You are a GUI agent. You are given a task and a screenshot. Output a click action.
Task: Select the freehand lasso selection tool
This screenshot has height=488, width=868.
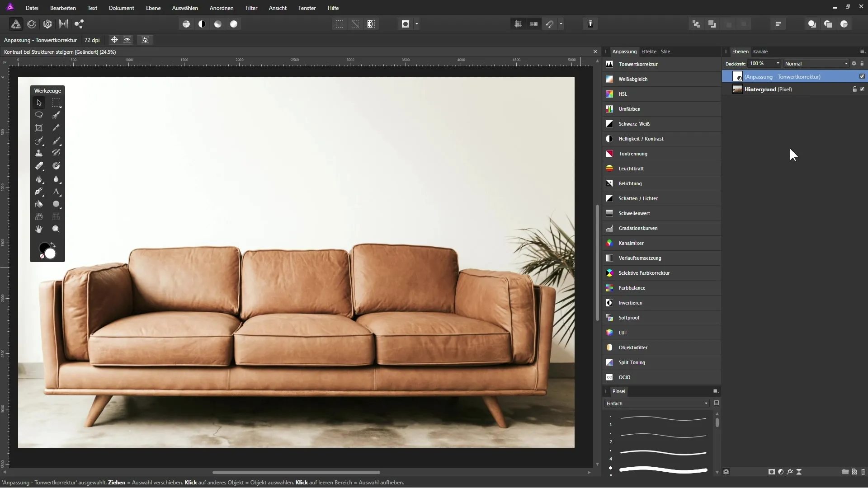click(39, 115)
